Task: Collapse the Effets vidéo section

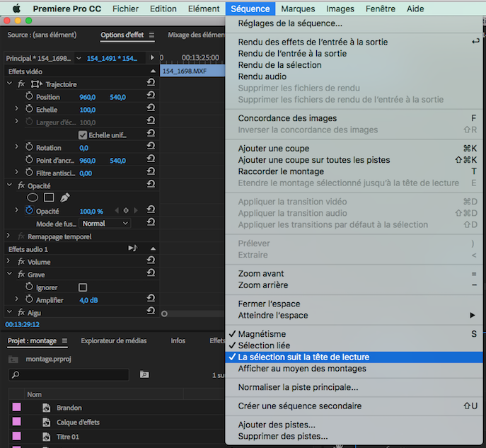Action: (x=153, y=71)
